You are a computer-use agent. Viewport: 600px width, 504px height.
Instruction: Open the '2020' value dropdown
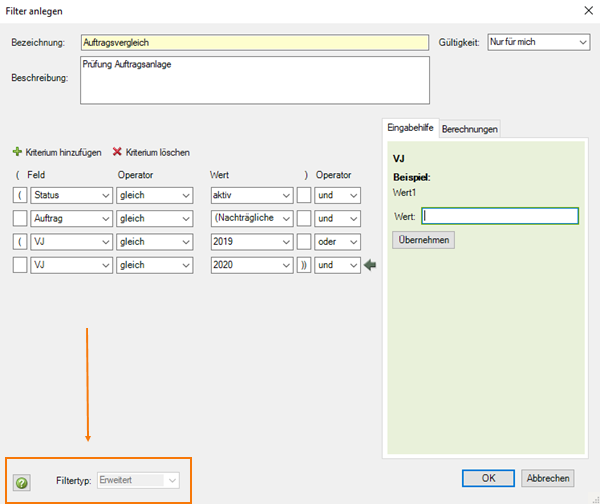tap(252, 265)
